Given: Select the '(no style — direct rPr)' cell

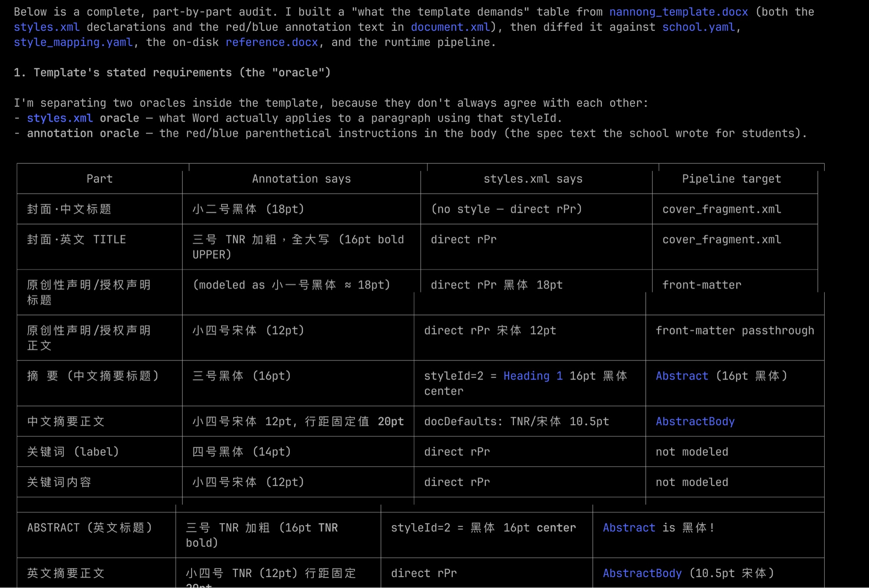Looking at the screenshot, I should [537, 209].
